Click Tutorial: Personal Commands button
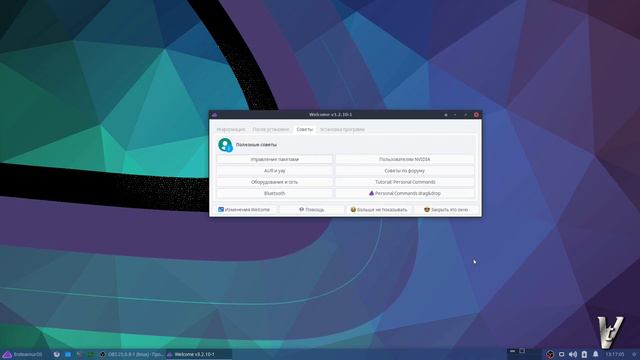The width and height of the screenshot is (640, 360). point(404,182)
